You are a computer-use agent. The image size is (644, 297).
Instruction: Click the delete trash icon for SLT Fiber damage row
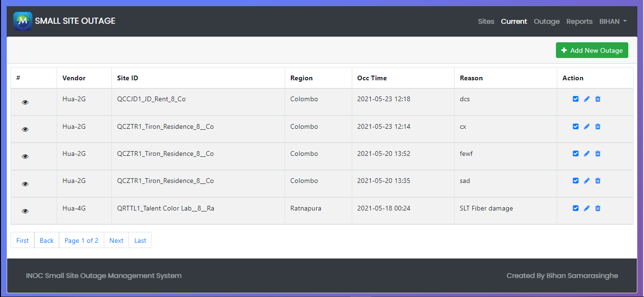tap(598, 208)
